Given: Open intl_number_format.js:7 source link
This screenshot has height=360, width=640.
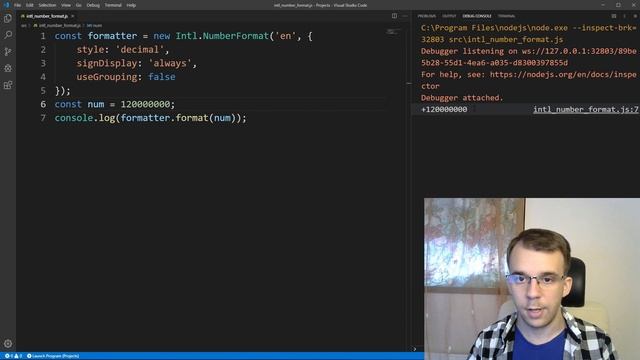Looking at the screenshot, I should (586, 109).
